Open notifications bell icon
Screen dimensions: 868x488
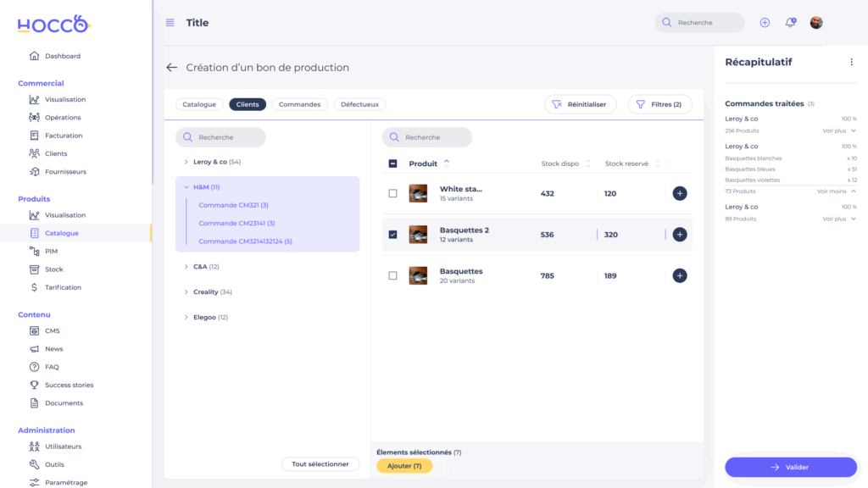click(790, 23)
